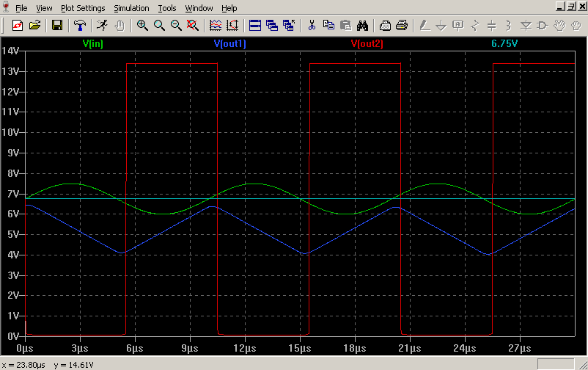Click the binoculars Find icon
The height and width of the screenshot is (370, 588).
(x=362, y=26)
